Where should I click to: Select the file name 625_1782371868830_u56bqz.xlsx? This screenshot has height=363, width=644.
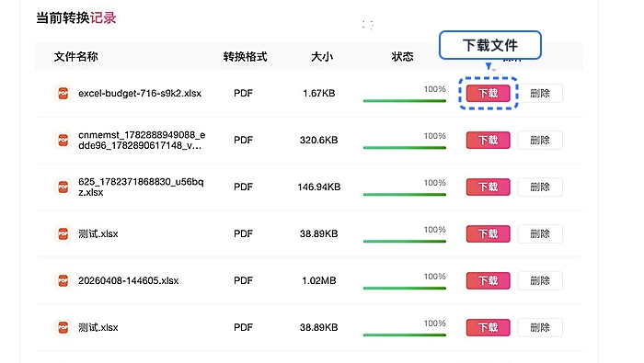pos(141,187)
